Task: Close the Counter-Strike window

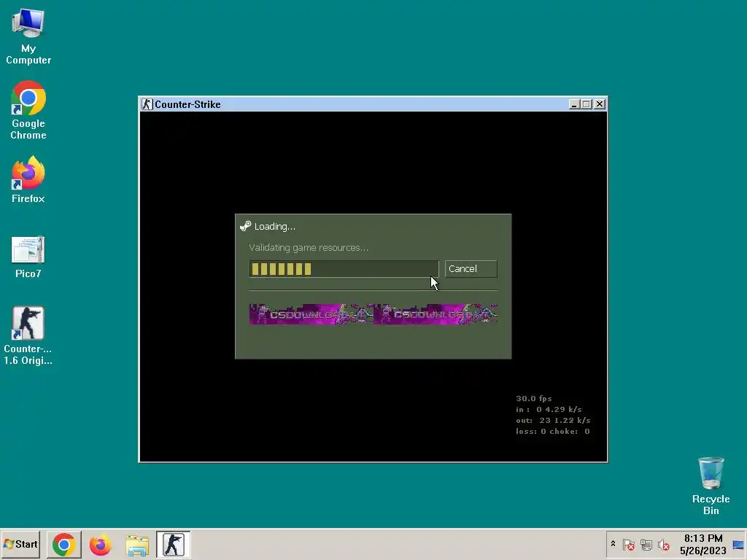Action: (600, 104)
